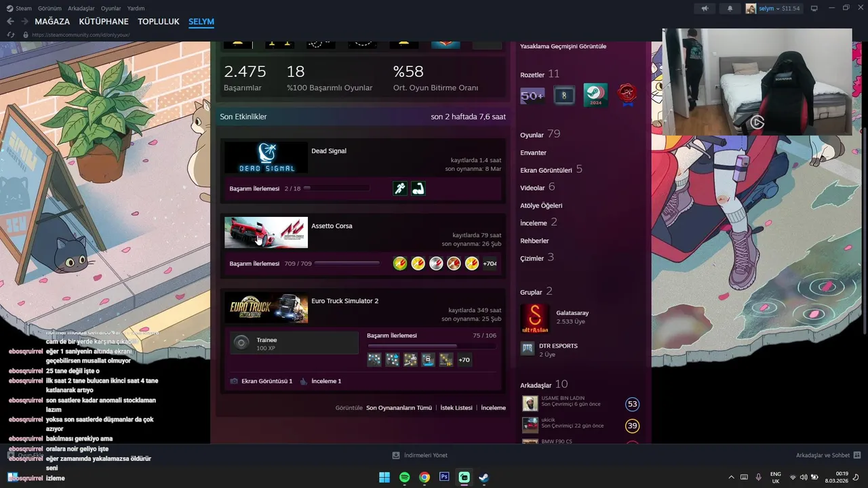Open the Galatasaray group name
868x488 pixels.
pyautogui.click(x=572, y=313)
